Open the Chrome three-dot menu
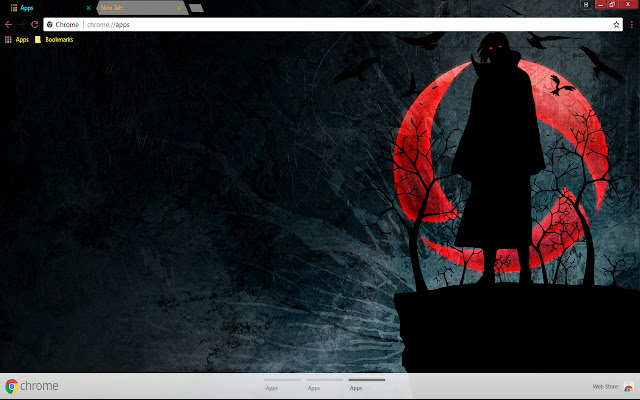The height and width of the screenshot is (400, 640). (631, 24)
